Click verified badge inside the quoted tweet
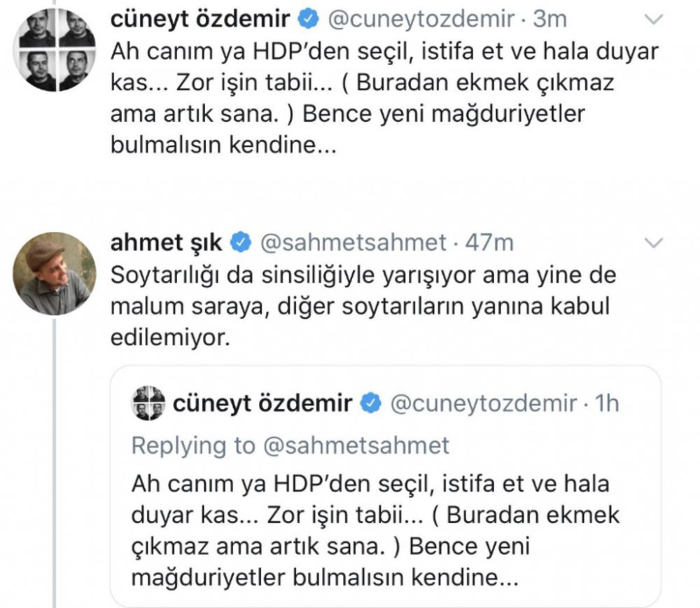This screenshot has height=608, width=700. (x=371, y=403)
